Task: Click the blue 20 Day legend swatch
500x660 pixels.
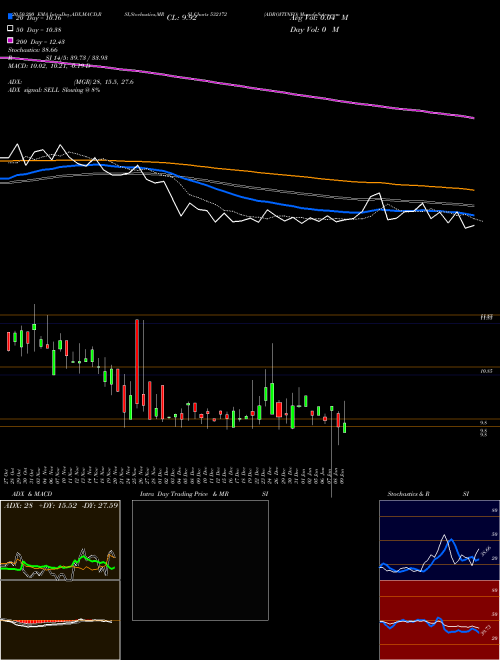Action: (x=10, y=17)
